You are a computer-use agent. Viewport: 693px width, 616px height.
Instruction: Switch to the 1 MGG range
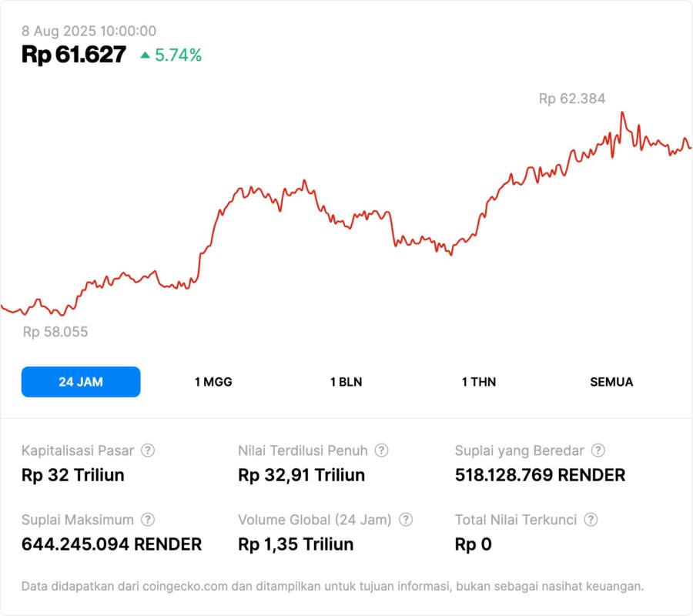(x=213, y=382)
